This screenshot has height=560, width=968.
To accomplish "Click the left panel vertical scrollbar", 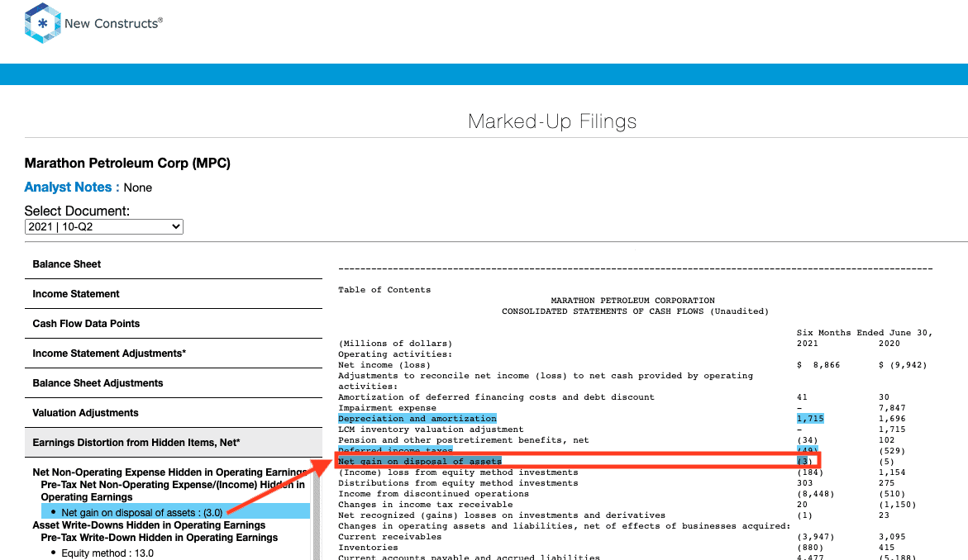I will tap(317, 512).
